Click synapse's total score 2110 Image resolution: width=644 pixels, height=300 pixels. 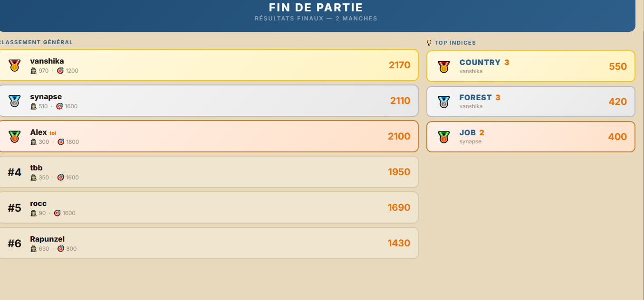coord(400,101)
